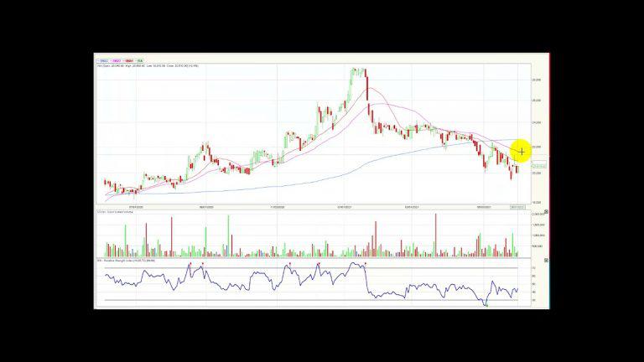
Task: Click the highlighted date label on the time axis
Action: [x=517, y=207]
